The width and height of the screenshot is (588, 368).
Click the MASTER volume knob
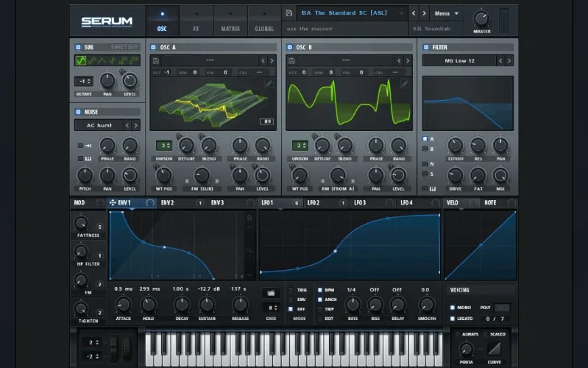click(x=481, y=18)
